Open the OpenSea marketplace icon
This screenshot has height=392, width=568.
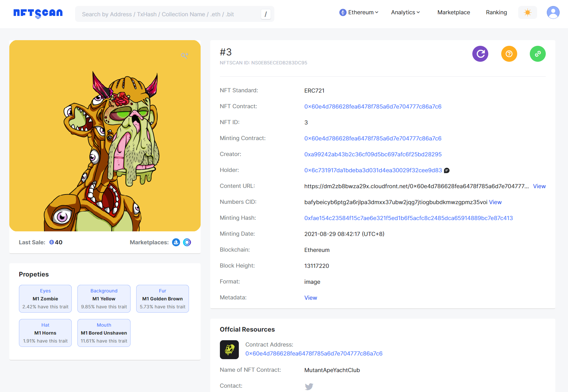[x=176, y=242]
